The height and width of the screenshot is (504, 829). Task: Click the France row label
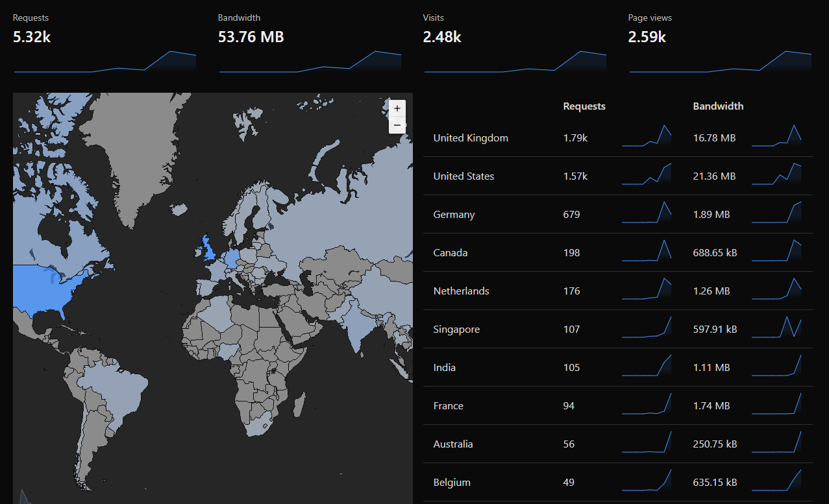(x=448, y=405)
